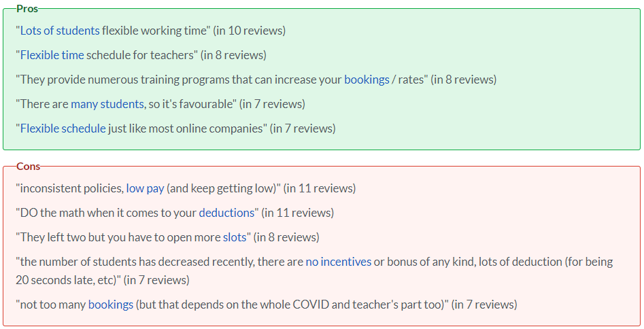Open "bookings" link in training programs quote
The image size is (644, 329).
(x=366, y=80)
